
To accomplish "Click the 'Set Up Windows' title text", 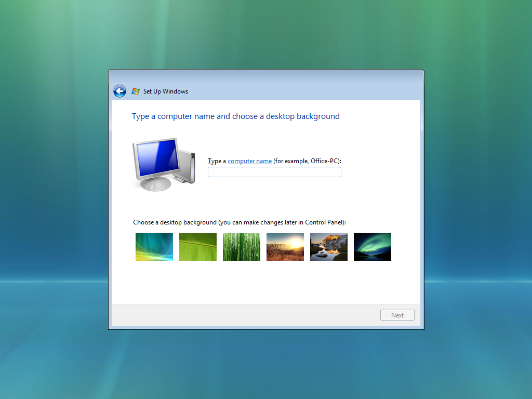I will click(x=166, y=91).
